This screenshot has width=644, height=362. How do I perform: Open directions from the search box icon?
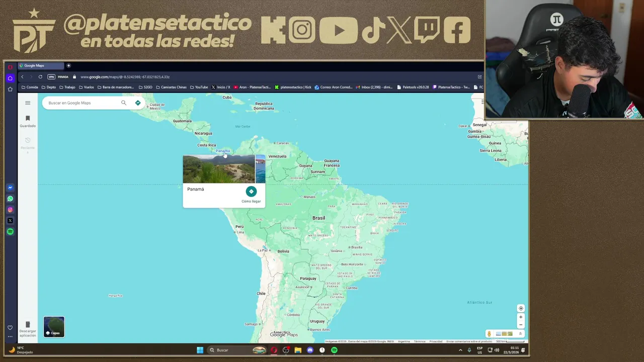click(138, 103)
